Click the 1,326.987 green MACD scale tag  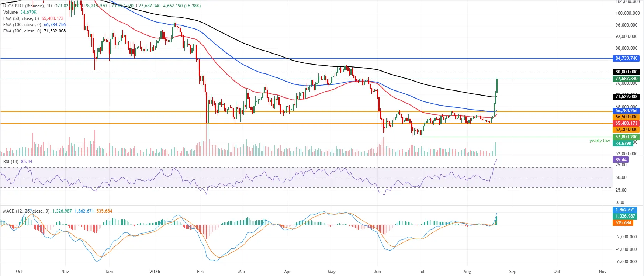click(625, 216)
